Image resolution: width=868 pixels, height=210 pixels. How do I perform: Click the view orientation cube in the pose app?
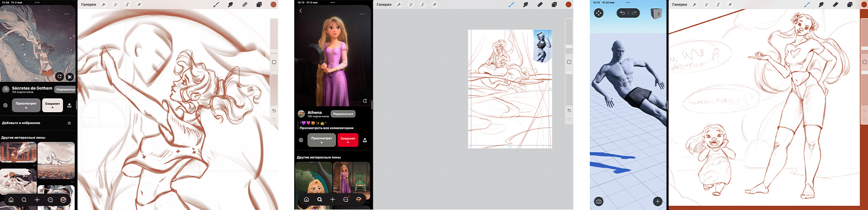tap(656, 13)
